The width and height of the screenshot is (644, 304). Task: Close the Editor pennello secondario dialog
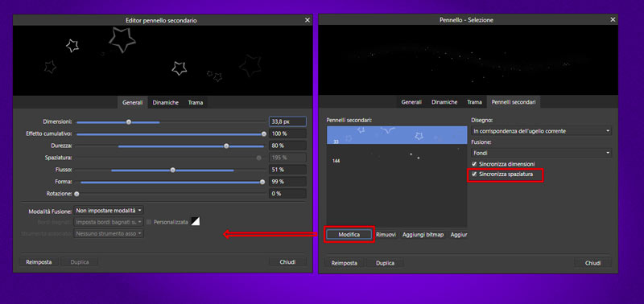[x=308, y=20]
